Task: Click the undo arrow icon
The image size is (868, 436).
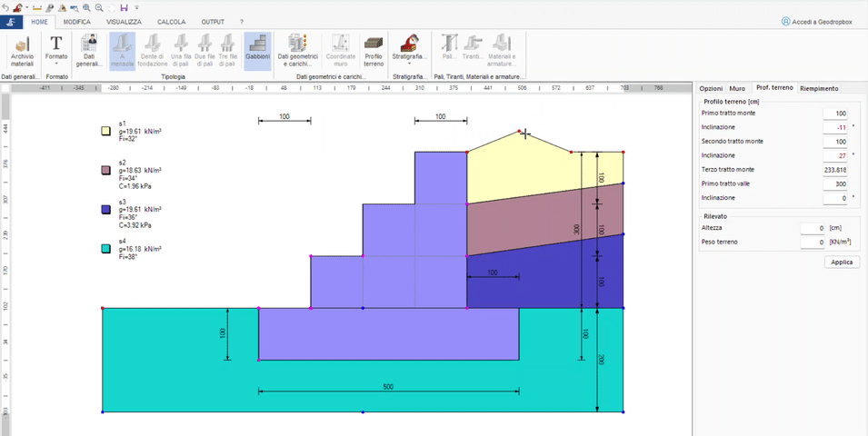Action: point(5,6)
